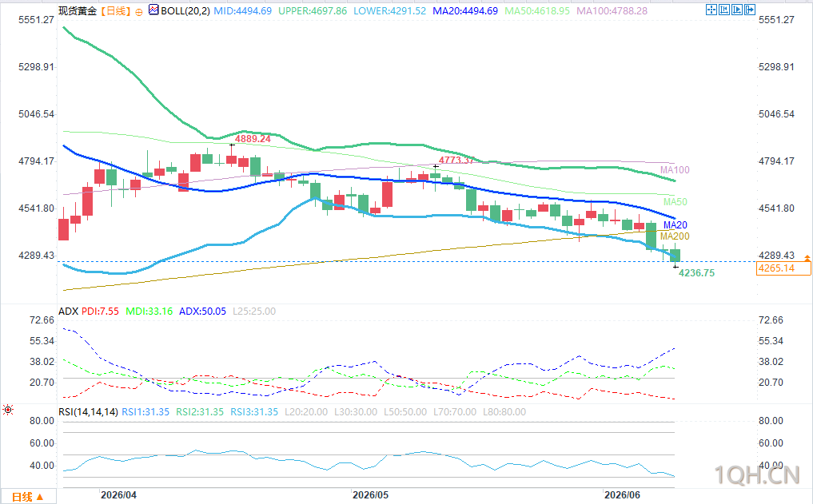Open the 日线 period selector at bottom left
The image size is (813, 504).
(27, 498)
